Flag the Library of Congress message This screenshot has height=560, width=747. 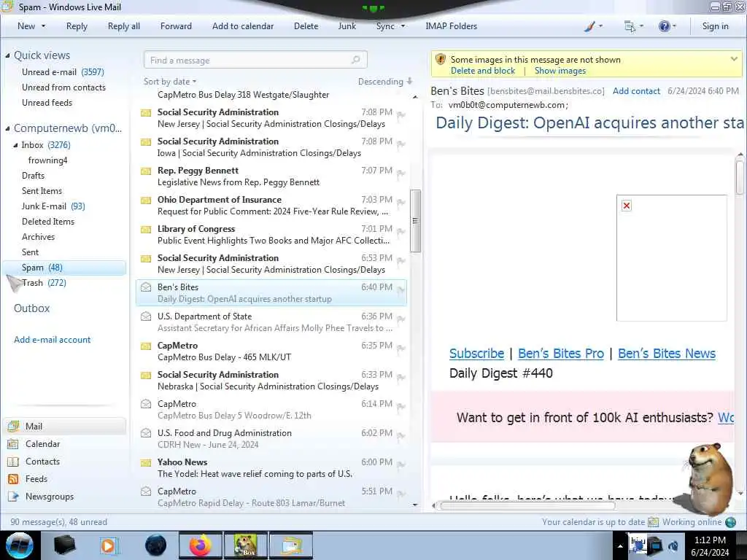(401, 231)
